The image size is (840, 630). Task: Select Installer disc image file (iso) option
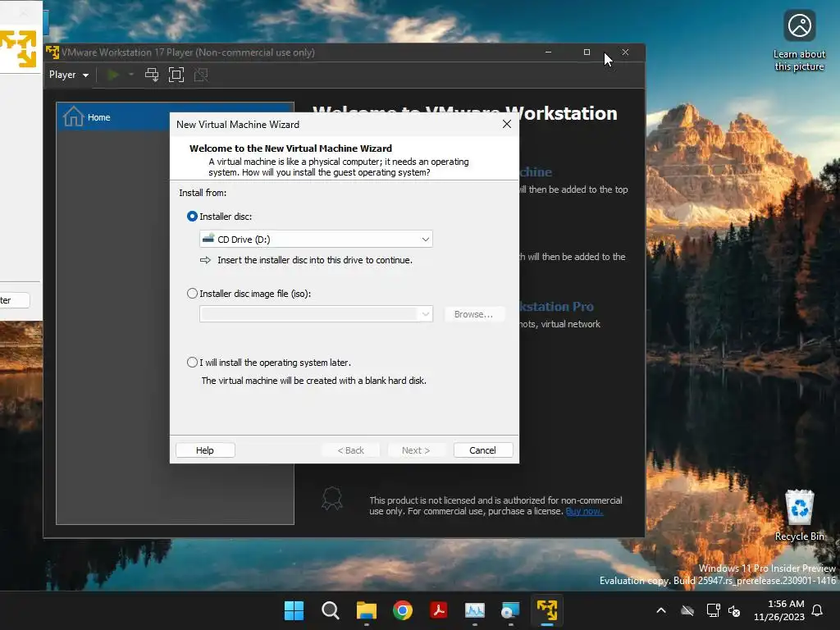192,294
